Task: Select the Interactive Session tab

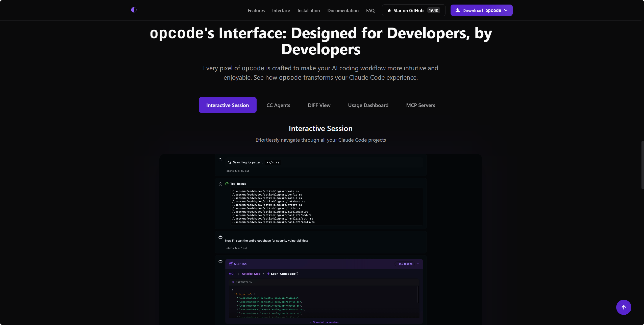Action: pyautogui.click(x=228, y=105)
